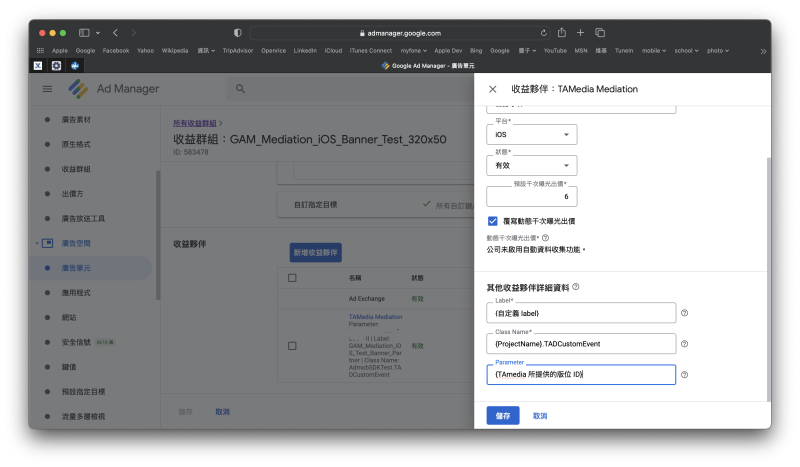Go back with the Safari back arrow
Image resolution: width=800 pixels, height=467 pixels.
(115, 33)
